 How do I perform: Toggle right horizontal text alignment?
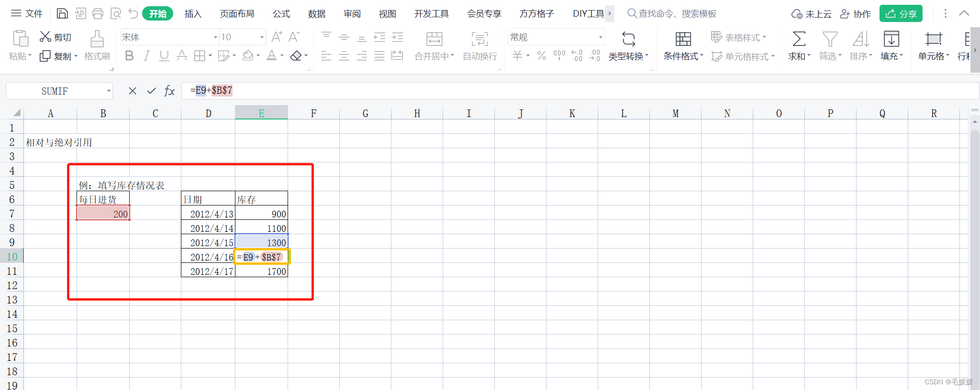(362, 56)
